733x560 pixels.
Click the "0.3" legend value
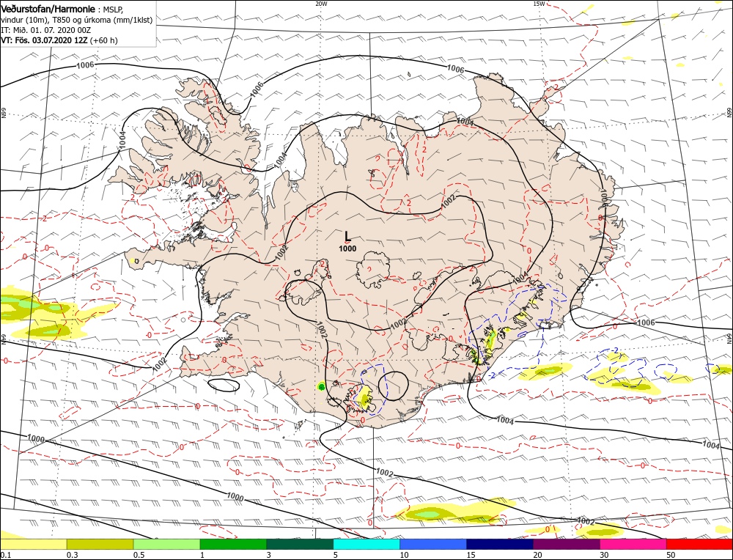tap(71, 555)
